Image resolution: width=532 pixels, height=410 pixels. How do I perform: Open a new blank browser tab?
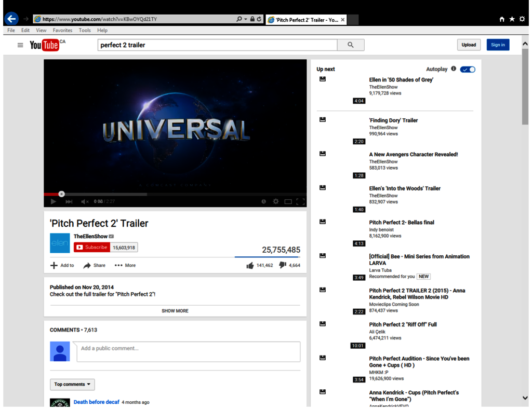point(353,20)
